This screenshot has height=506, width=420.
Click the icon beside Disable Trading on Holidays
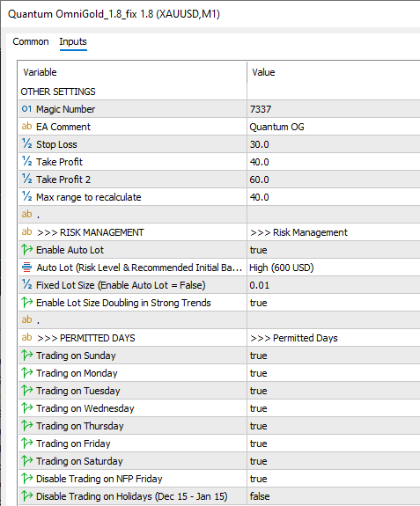click(26, 495)
